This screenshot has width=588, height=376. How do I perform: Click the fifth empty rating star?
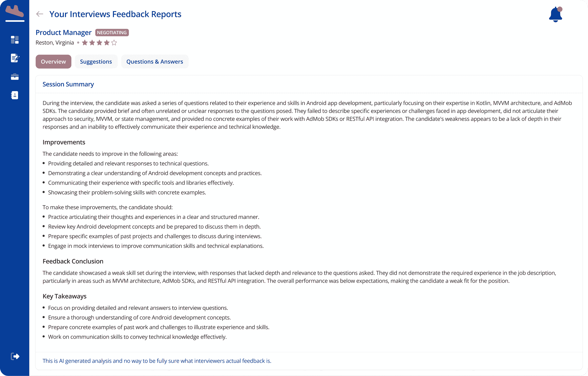point(114,43)
